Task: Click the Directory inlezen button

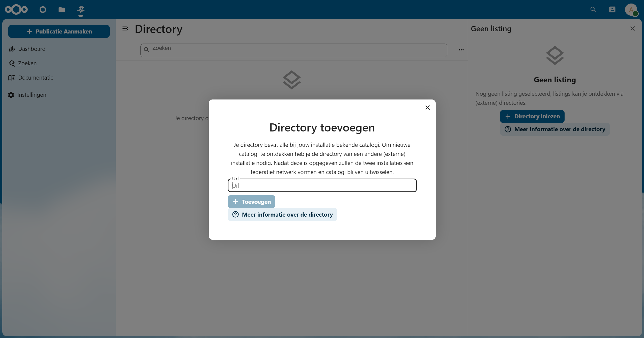Action: click(x=532, y=116)
